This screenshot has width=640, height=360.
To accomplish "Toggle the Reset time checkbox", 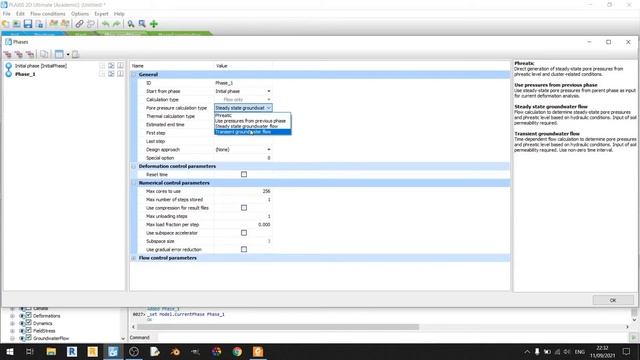I will [x=244, y=174].
